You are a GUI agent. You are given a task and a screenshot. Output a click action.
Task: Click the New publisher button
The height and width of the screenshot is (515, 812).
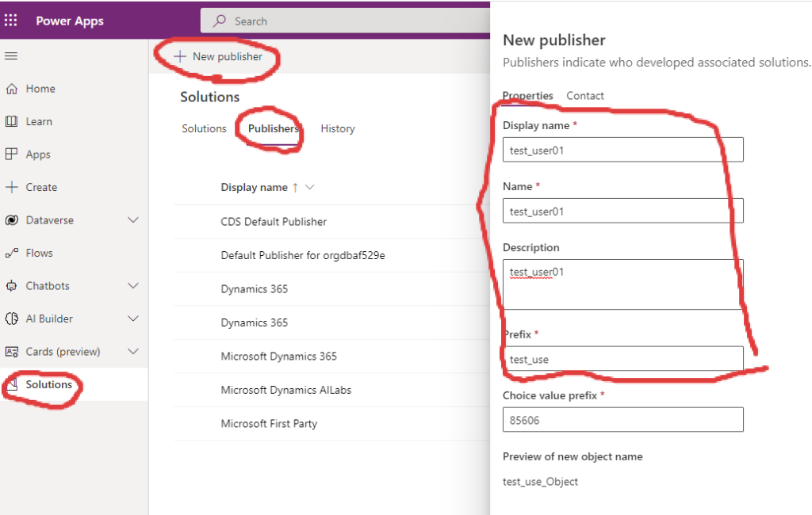click(218, 56)
